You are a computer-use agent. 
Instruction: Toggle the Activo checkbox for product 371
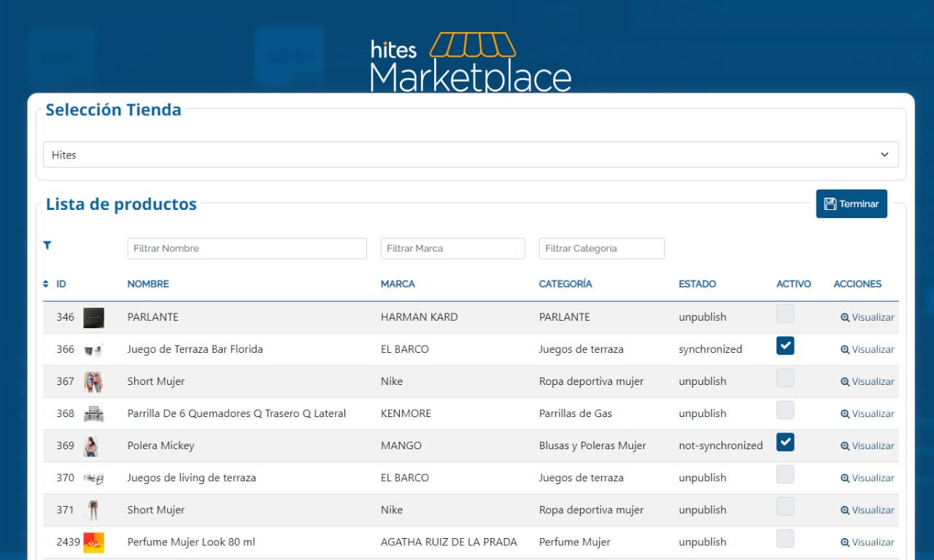785,507
